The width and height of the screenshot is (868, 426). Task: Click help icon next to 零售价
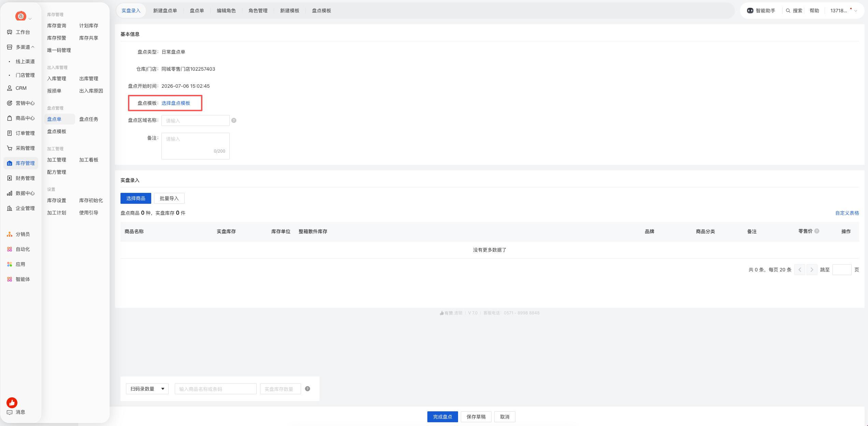(817, 231)
